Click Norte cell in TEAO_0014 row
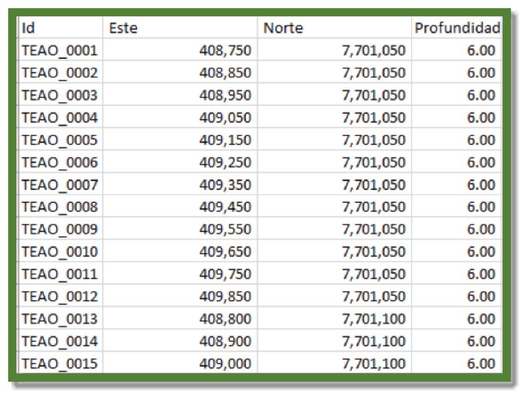Image resolution: width=532 pixels, height=402 pixels. tap(373, 342)
